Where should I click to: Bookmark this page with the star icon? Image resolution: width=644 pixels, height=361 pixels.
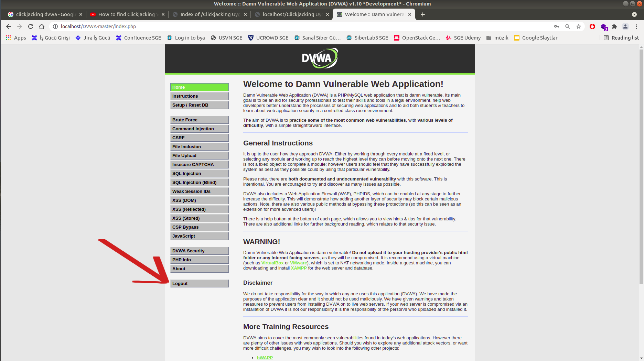[579, 26]
